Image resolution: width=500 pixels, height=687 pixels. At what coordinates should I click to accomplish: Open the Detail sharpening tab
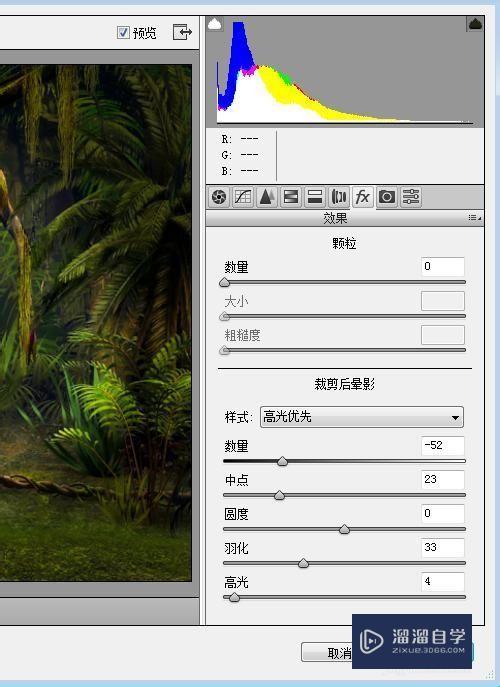tap(267, 197)
